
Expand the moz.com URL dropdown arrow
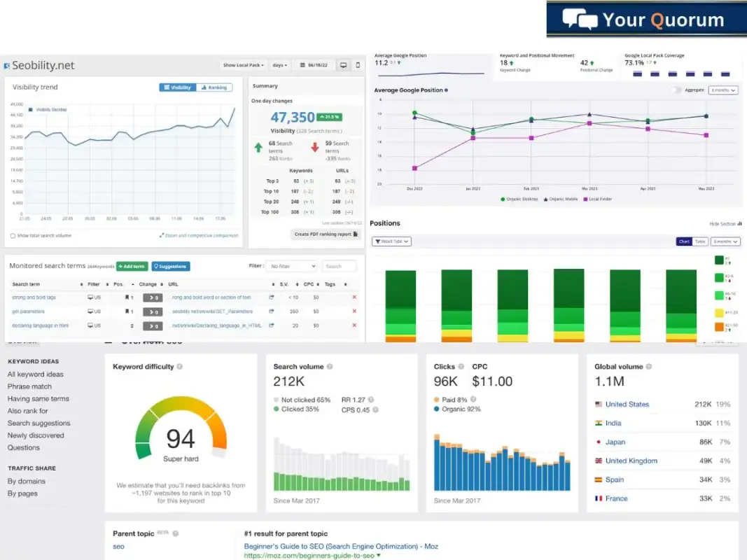(x=379, y=555)
